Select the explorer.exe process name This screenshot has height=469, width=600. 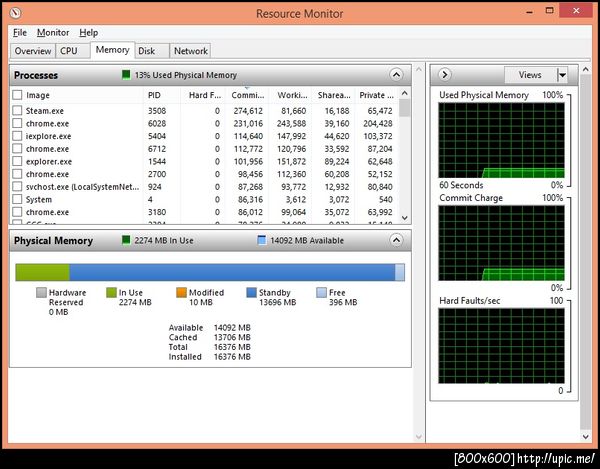coord(49,161)
